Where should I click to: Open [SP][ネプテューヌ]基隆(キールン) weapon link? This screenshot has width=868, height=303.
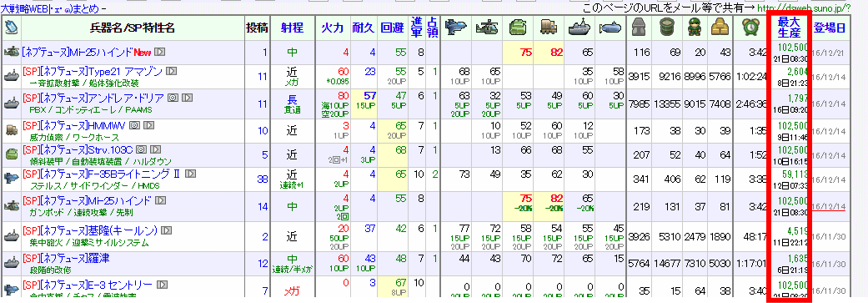tap(90, 230)
